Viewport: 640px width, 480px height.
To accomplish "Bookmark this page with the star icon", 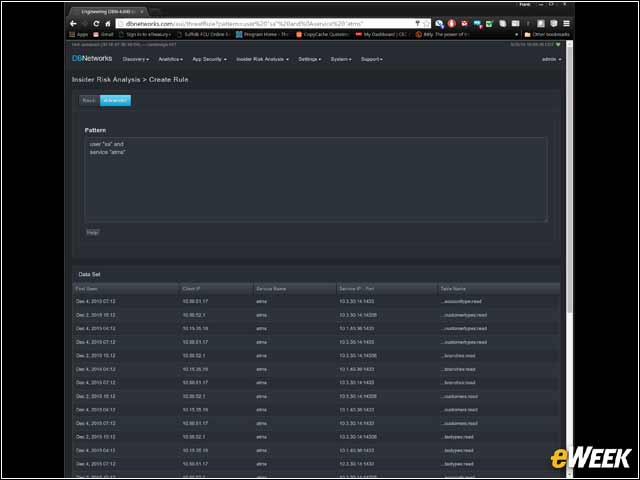I will point(426,24).
